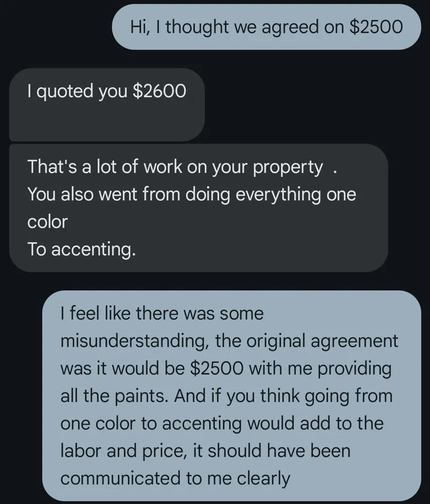Image resolution: width=430 pixels, height=504 pixels.
Task: Click the "communicated to me clearly" line
Action: pos(175,478)
